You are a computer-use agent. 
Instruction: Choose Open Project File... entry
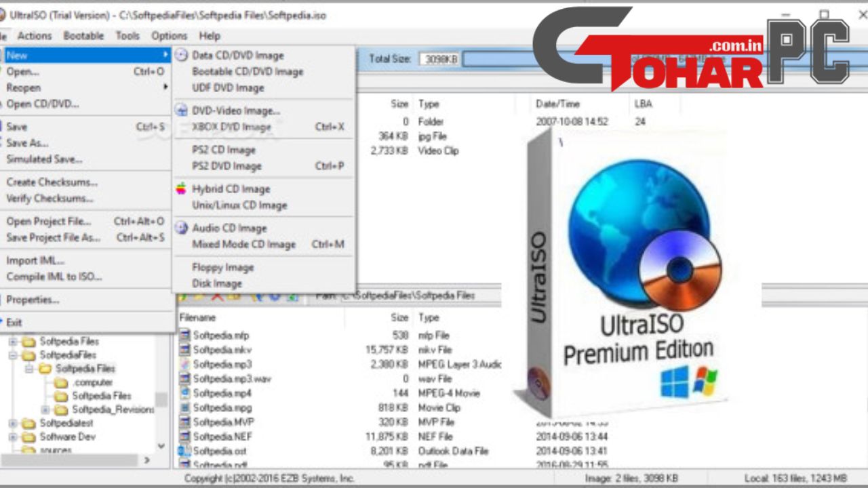tap(85, 222)
